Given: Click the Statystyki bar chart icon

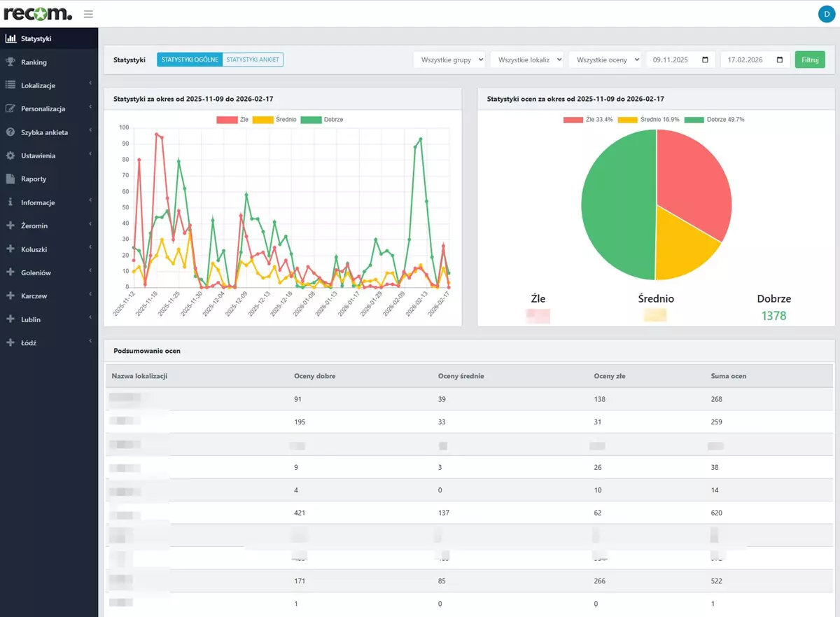Looking at the screenshot, I should tap(10, 39).
